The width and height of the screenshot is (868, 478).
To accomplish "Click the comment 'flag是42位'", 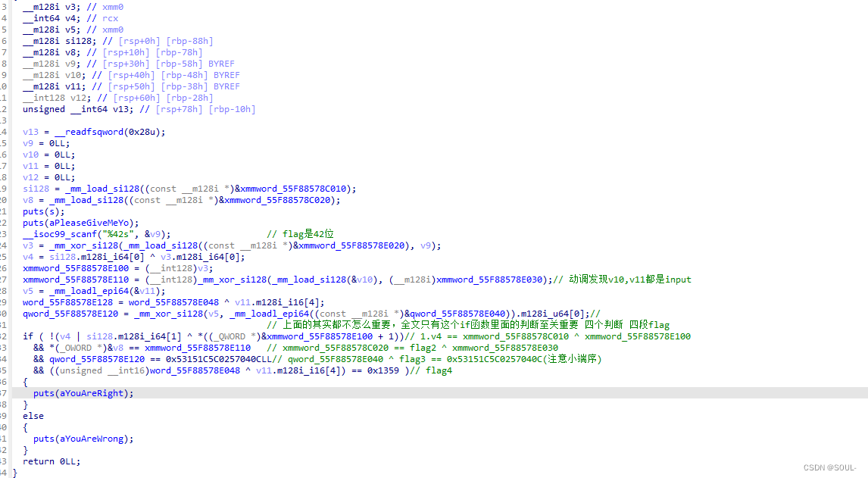I will [x=300, y=234].
